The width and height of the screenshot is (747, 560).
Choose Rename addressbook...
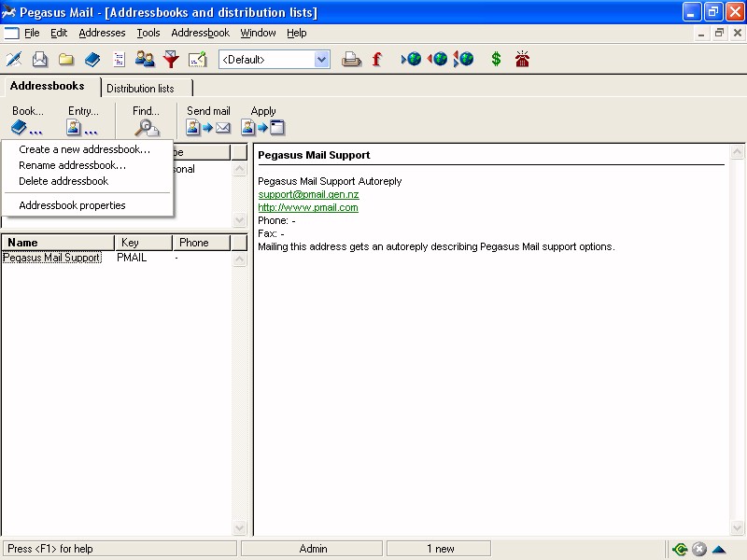point(73,165)
